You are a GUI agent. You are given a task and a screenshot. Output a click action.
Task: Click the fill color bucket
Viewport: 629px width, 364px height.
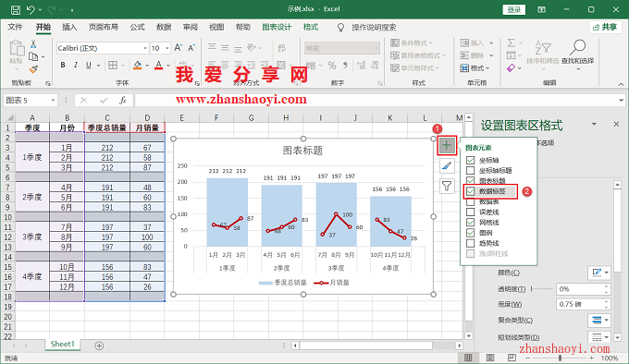pos(138,65)
